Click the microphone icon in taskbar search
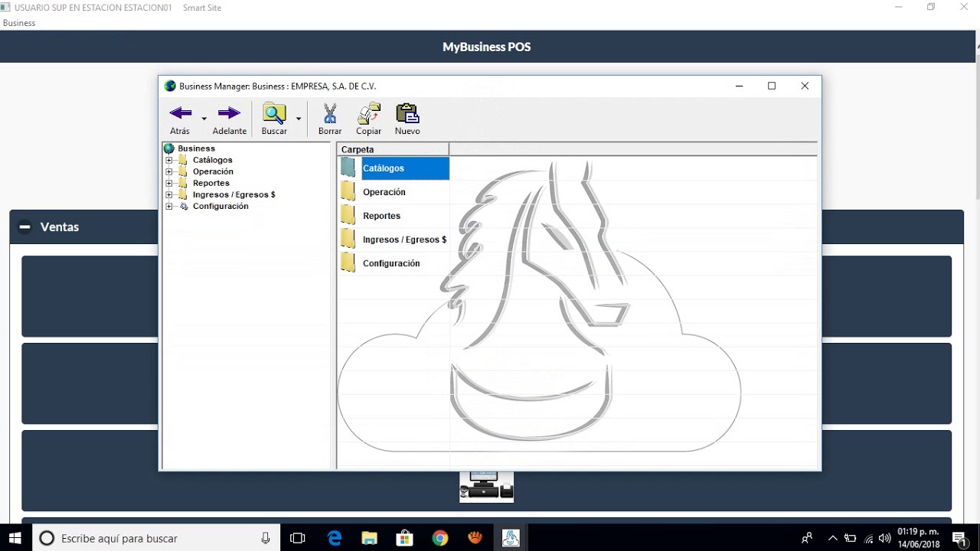 [266, 538]
